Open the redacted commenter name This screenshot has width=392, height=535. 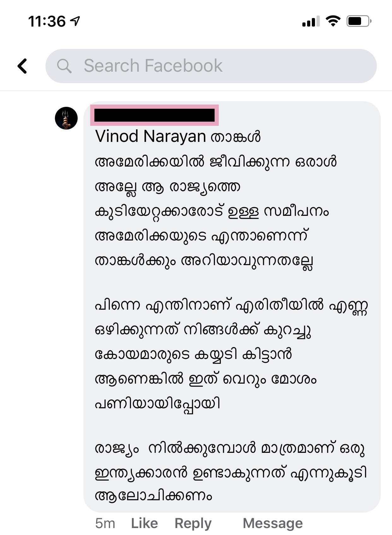pos(154,115)
